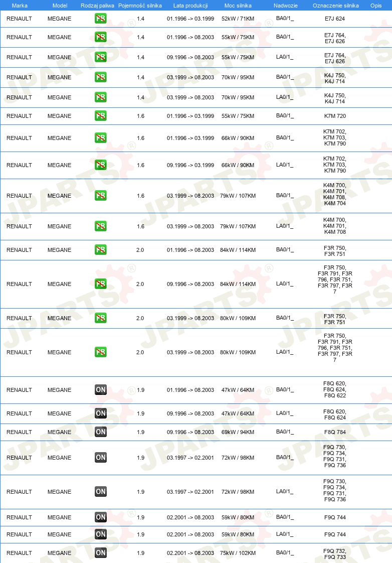Select LA0/1_ in the 84kW/114KM row

[285, 284]
